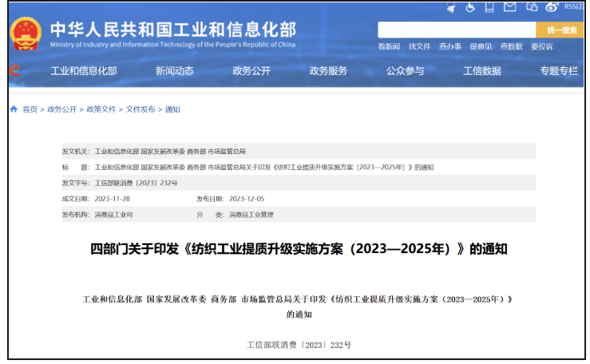Click the 要投诉 quick link
Image resolution: width=590 pixels, height=364 pixels.
click(x=542, y=47)
